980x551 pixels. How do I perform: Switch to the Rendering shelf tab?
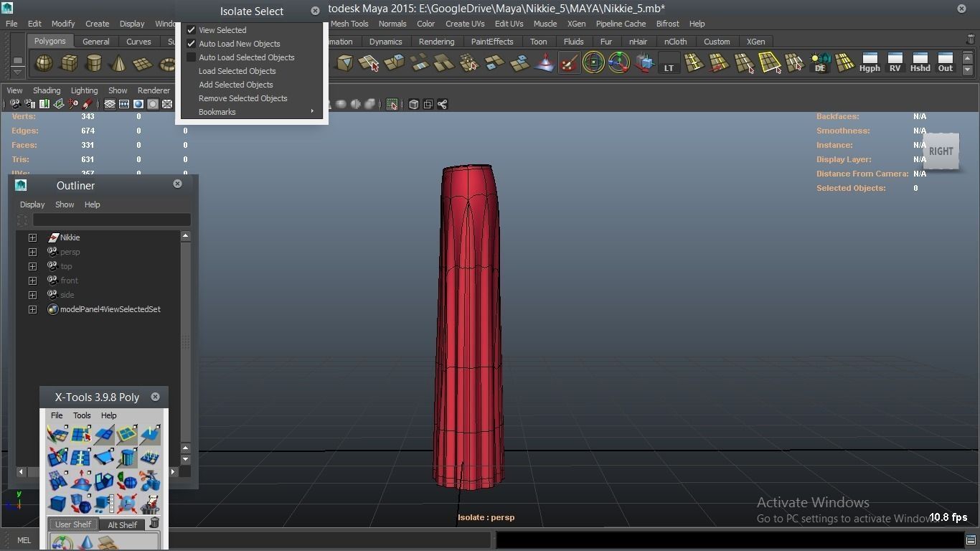(436, 42)
